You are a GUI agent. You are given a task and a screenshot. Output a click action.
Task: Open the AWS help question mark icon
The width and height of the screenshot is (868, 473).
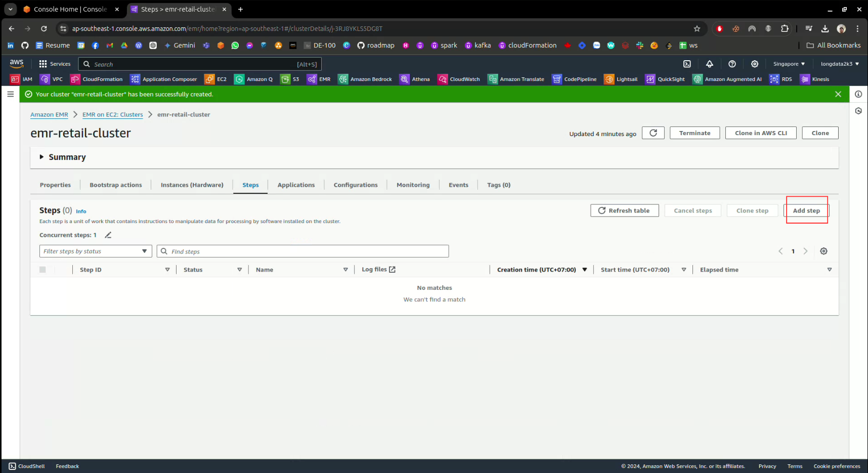(732, 64)
